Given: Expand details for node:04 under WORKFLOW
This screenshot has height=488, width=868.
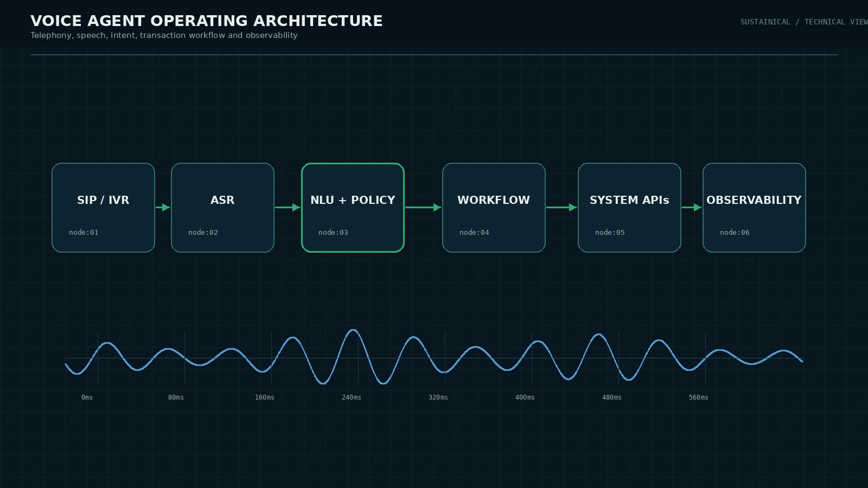Looking at the screenshot, I should click(x=474, y=232).
